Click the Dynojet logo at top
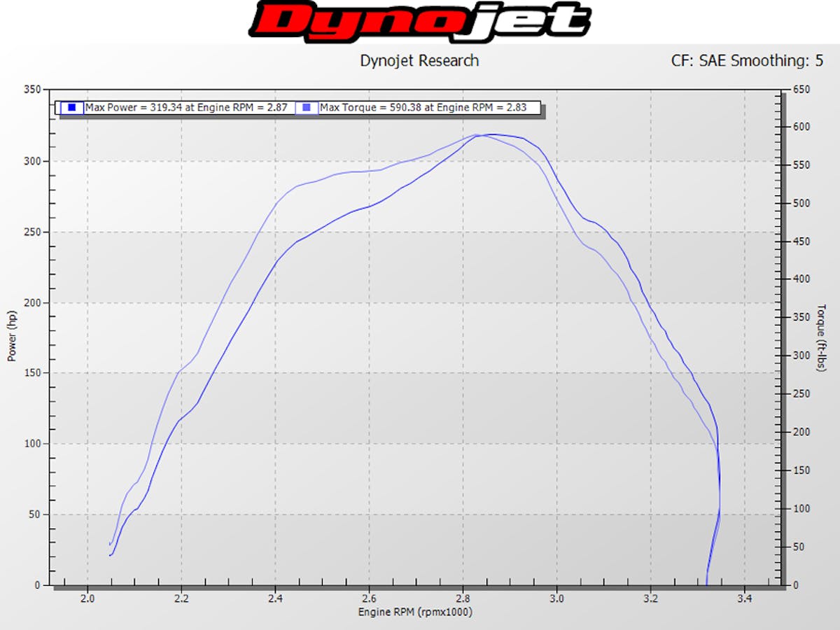Viewport: 840px width, 630px height. click(420, 21)
